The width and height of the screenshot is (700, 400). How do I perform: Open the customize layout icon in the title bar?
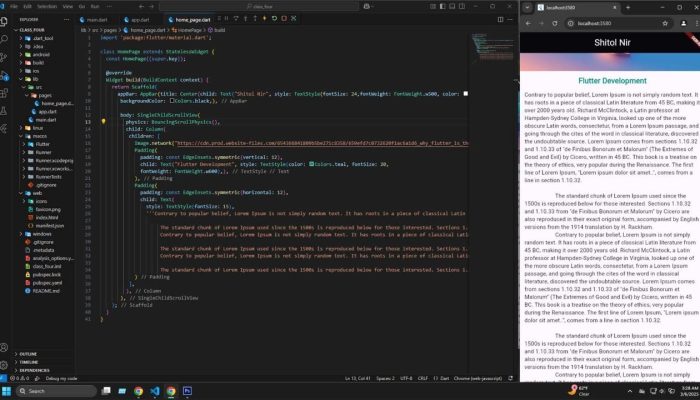(x=433, y=7)
